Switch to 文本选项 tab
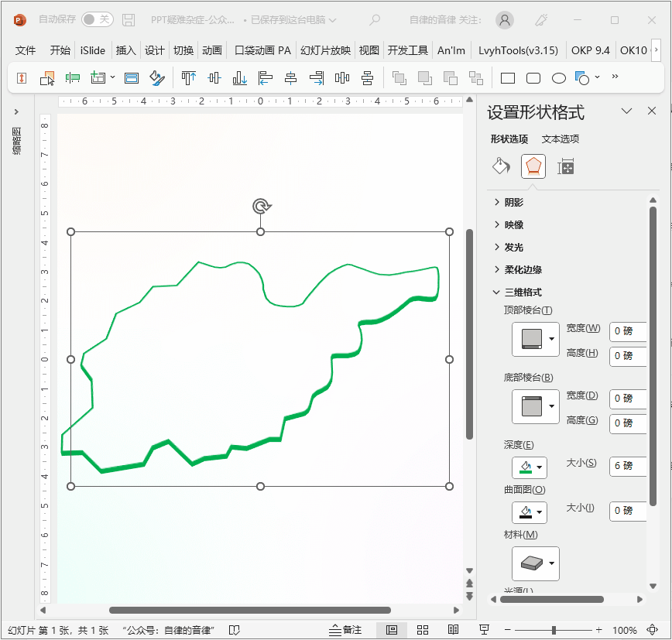672x640 pixels. [x=561, y=139]
